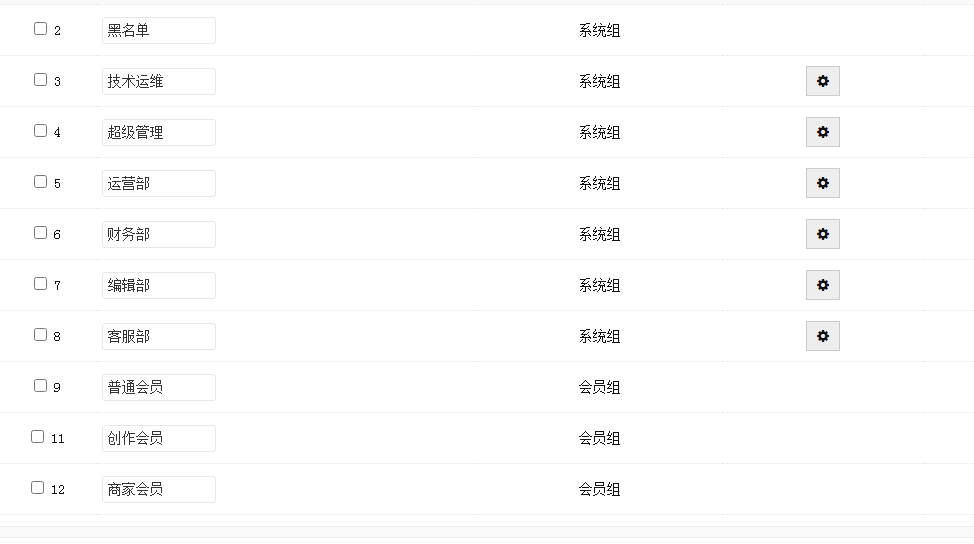
Task: Click the gear icon for 超级管理
Action: [822, 132]
